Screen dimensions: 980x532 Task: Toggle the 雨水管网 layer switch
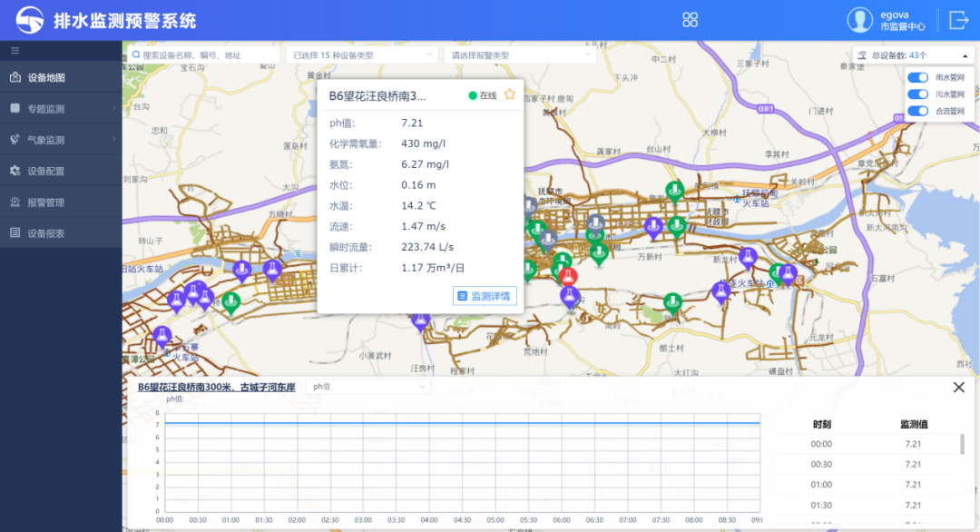[x=917, y=78]
